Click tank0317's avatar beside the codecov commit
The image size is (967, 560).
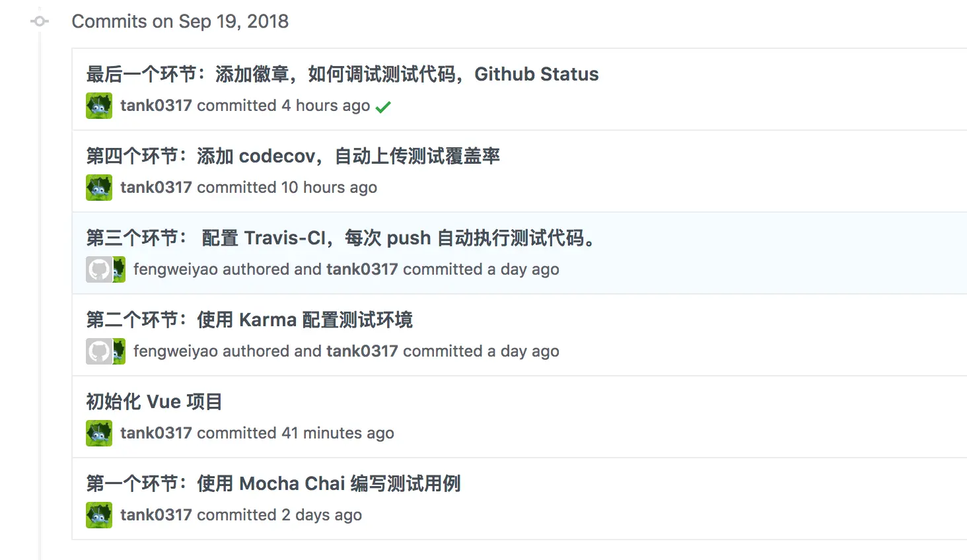(x=98, y=187)
